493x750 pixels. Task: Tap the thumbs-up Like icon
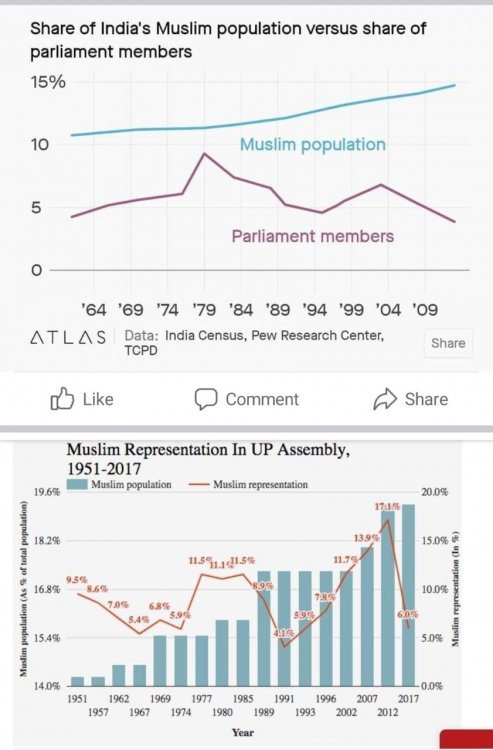[x=62, y=398]
